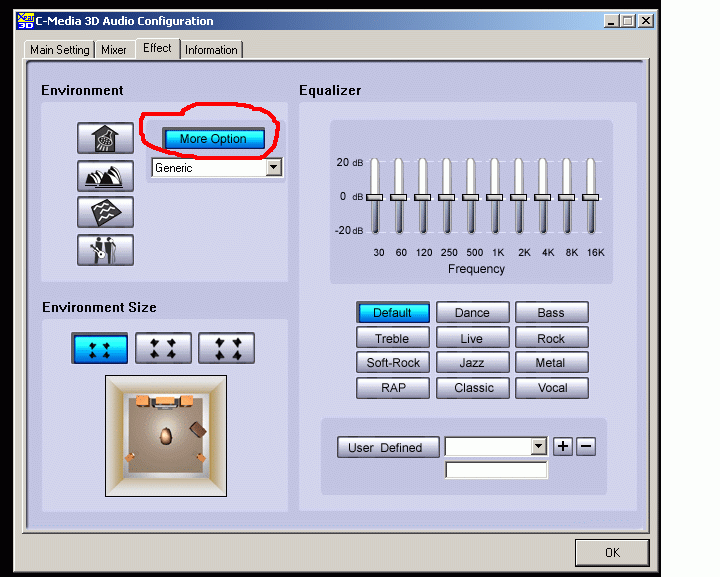Click the 250 Hz equalizer slider handle

tap(446, 197)
